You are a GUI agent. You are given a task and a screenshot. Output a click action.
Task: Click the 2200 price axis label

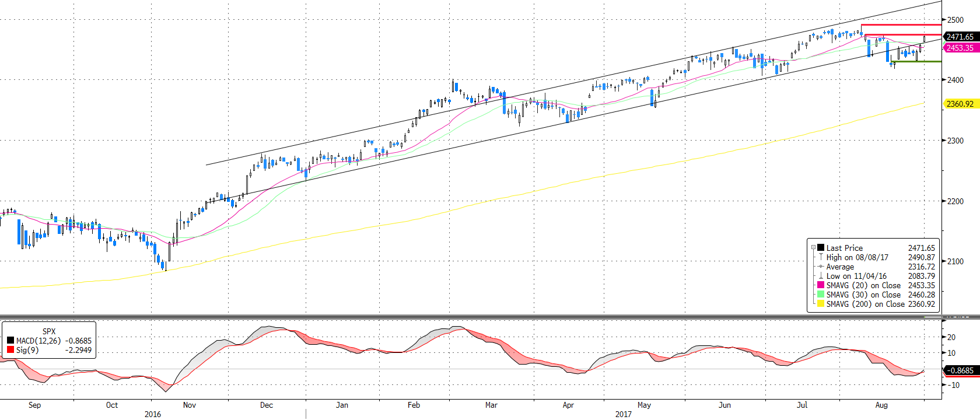[956, 201]
